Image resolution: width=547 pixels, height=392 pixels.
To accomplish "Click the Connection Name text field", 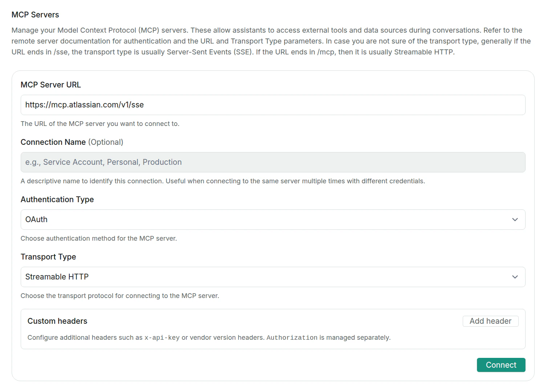I will pyautogui.click(x=272, y=162).
